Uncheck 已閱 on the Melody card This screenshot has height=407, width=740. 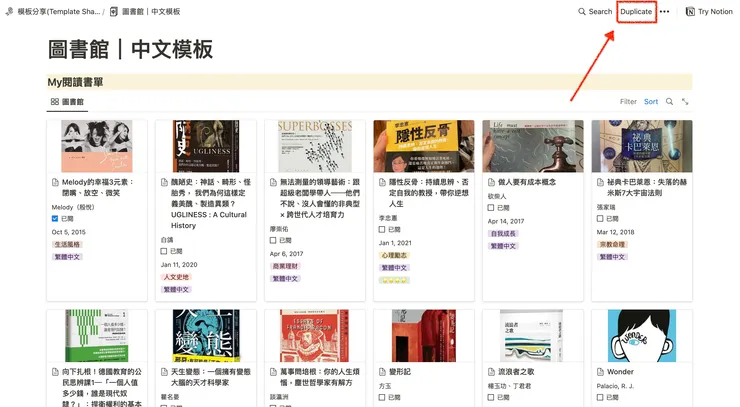click(55, 219)
